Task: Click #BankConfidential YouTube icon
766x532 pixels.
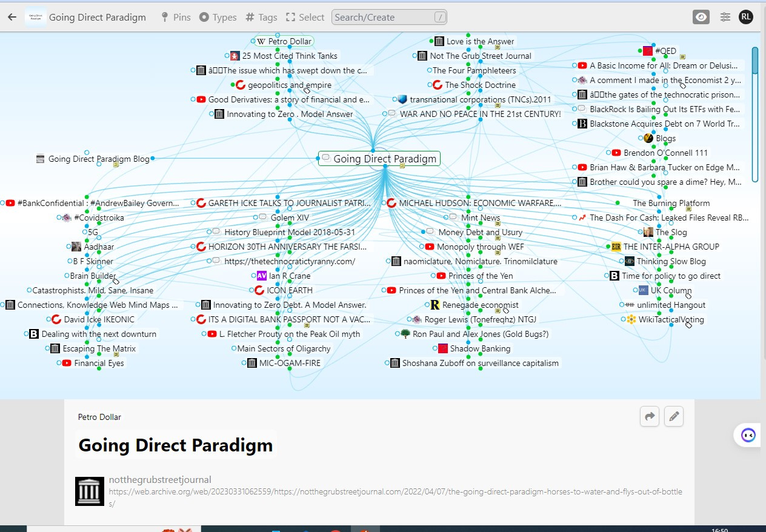Action: pyautogui.click(x=10, y=203)
